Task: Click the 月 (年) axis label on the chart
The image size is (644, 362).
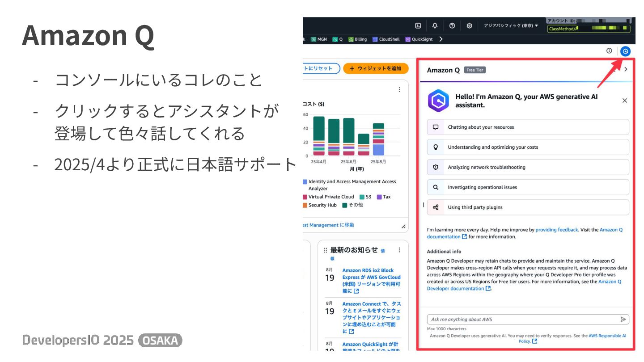Action: (x=357, y=169)
